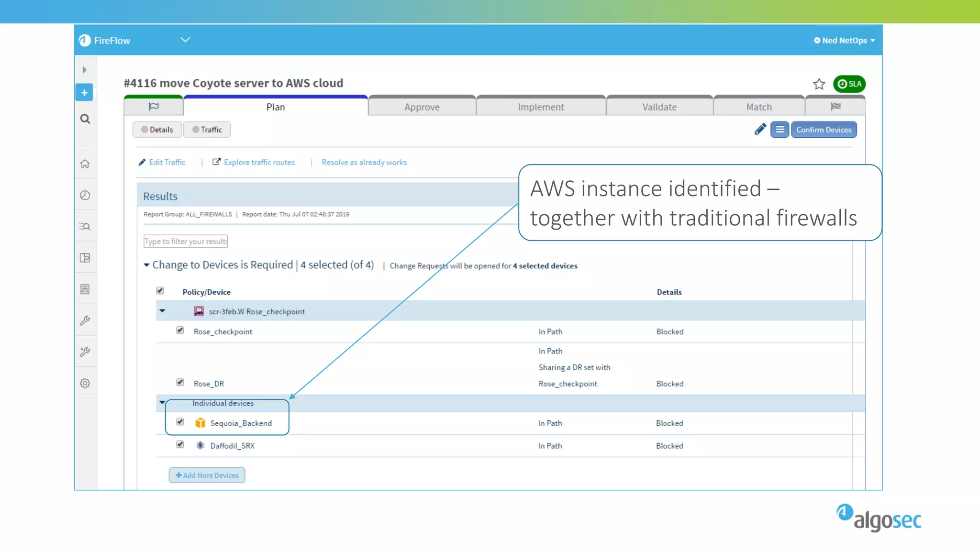Uncheck the Rose_checkpoint device checkbox

[180, 331]
